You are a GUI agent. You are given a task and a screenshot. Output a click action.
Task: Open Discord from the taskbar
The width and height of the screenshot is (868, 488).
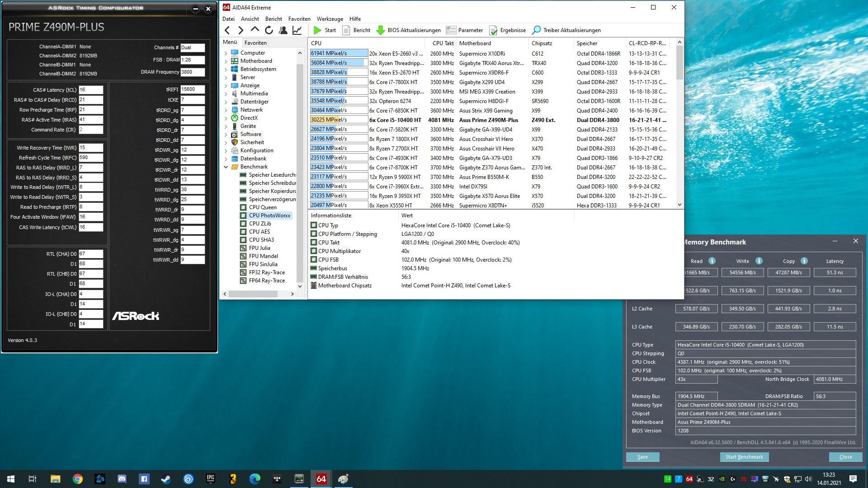pyautogui.click(x=122, y=479)
